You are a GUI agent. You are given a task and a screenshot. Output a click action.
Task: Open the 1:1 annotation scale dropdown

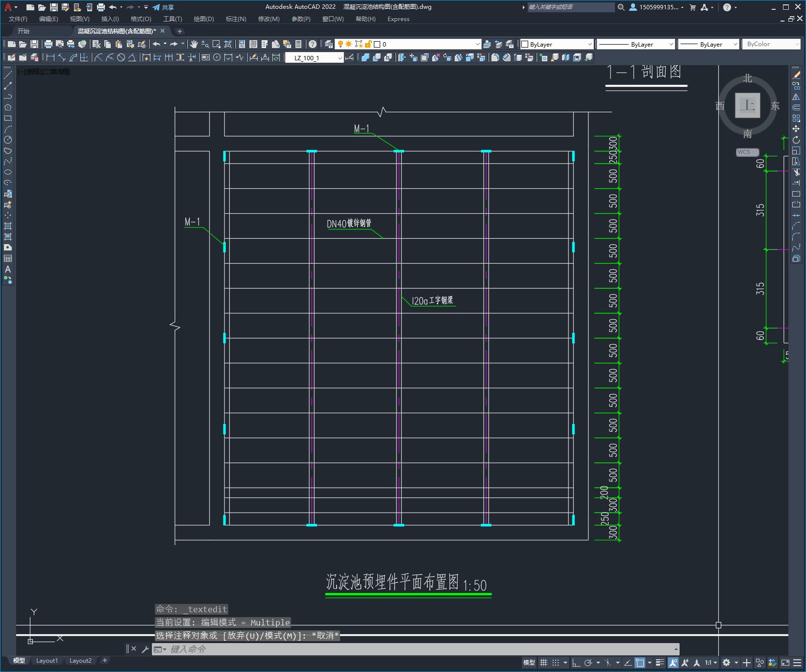711,663
